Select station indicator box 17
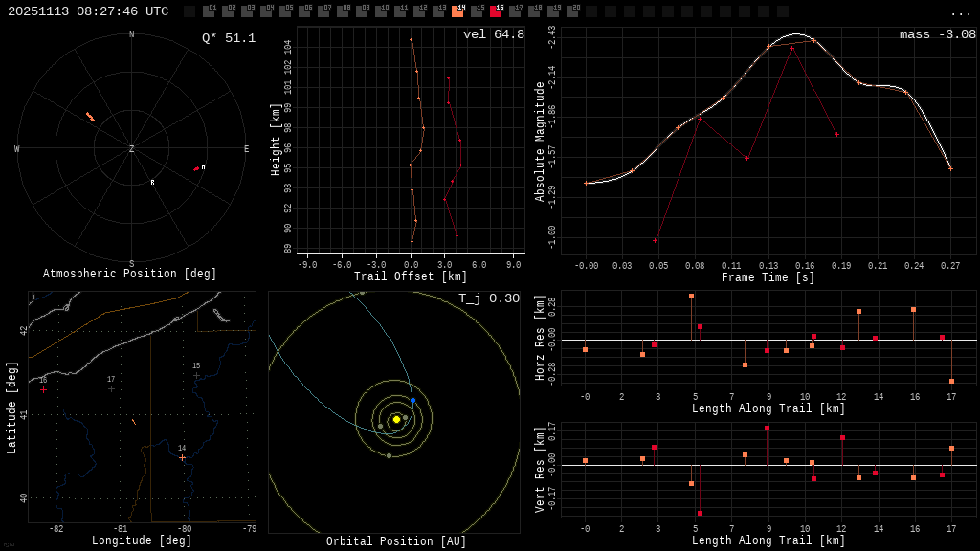 (515, 11)
